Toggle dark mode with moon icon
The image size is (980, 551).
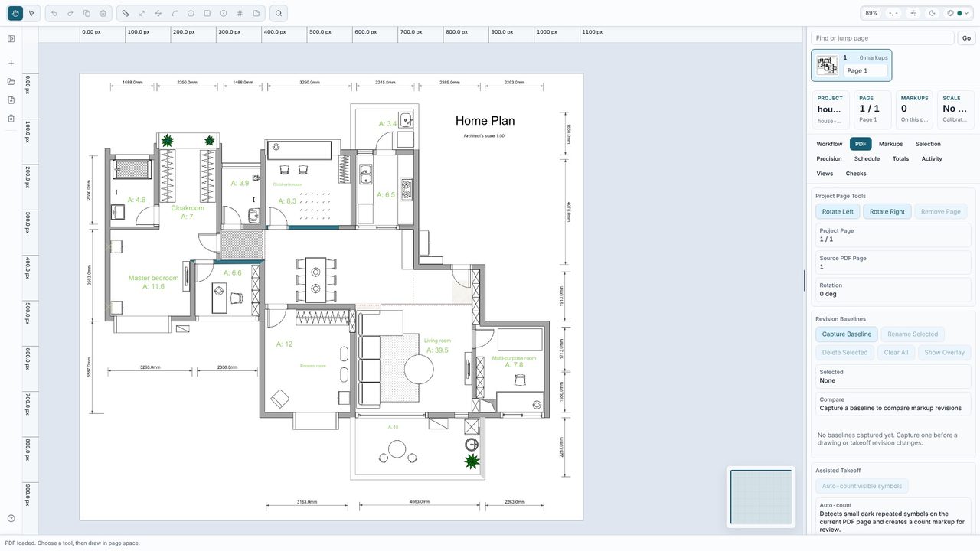(933, 13)
